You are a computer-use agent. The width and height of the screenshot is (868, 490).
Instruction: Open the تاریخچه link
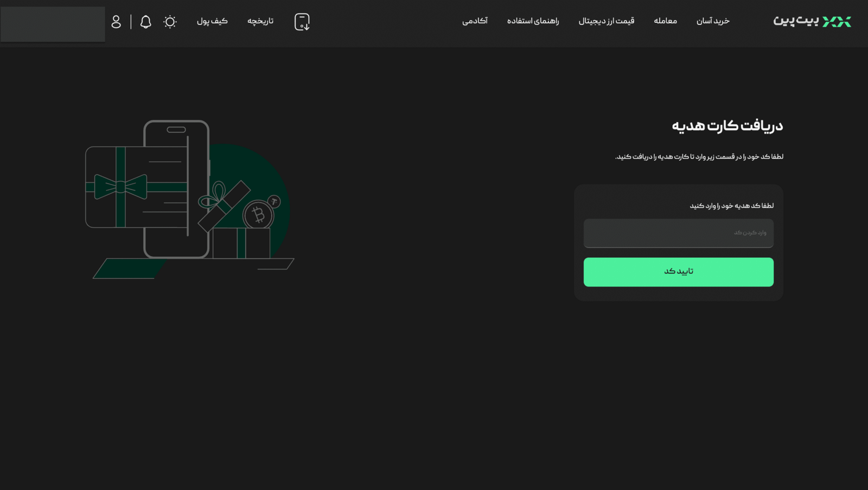coord(260,21)
